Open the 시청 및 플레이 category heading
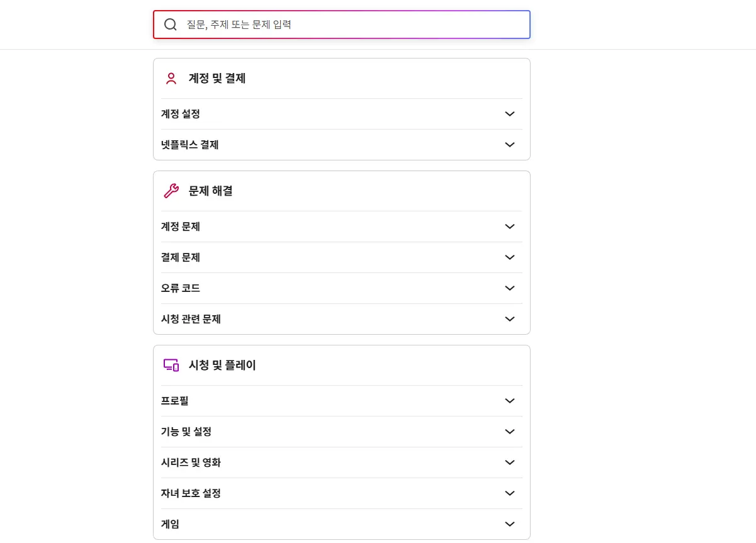 (x=222, y=365)
